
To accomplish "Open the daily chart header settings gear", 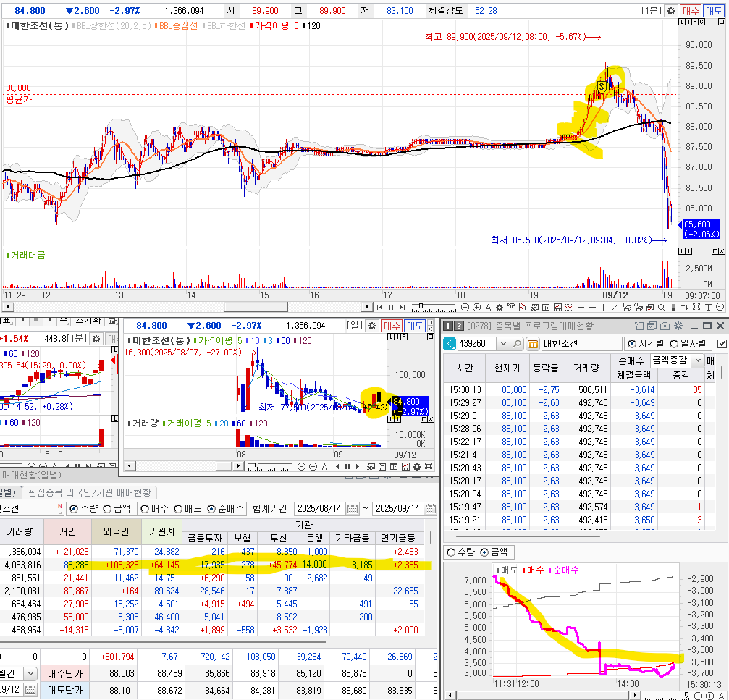I will (x=372, y=326).
